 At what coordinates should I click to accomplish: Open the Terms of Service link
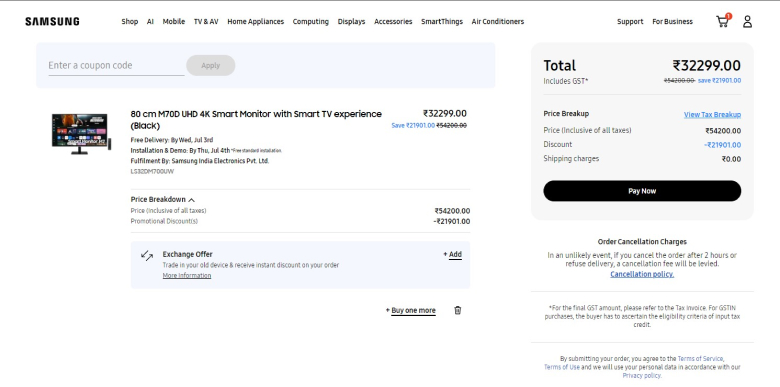(700, 358)
